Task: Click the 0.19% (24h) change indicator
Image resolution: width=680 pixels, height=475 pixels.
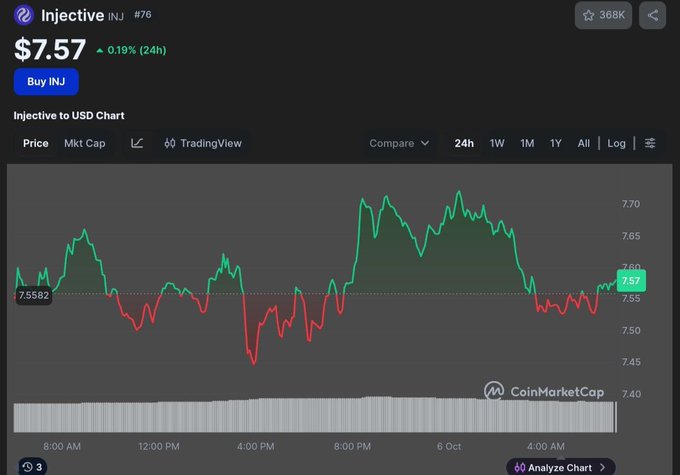Action: pyautogui.click(x=131, y=50)
